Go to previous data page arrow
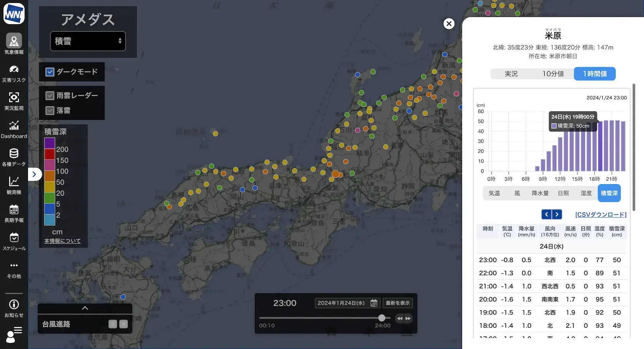 (x=547, y=215)
